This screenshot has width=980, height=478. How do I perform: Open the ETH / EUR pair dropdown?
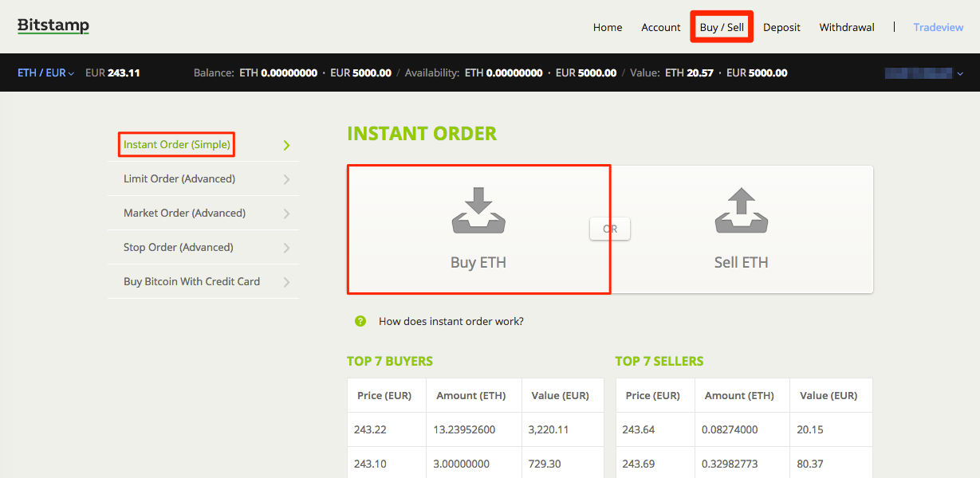click(x=46, y=72)
